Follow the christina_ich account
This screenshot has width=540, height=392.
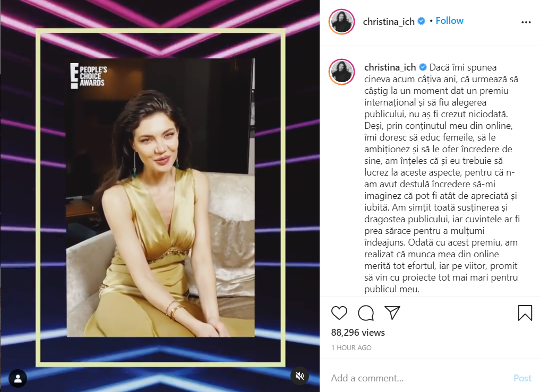pos(449,21)
